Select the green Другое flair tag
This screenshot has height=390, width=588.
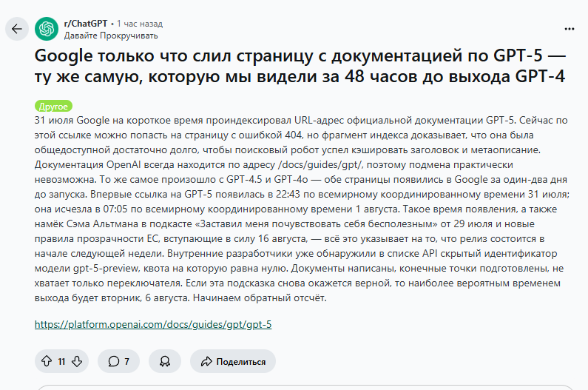(53, 107)
